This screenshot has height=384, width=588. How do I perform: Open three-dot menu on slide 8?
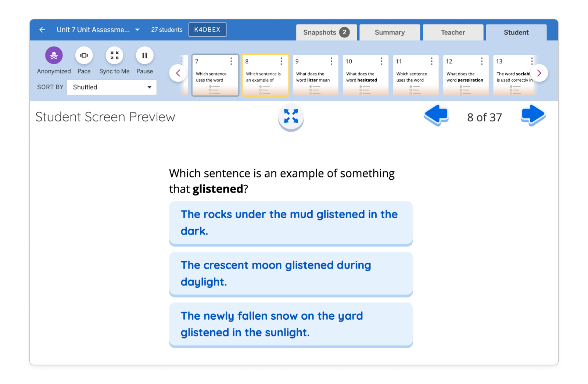click(281, 61)
